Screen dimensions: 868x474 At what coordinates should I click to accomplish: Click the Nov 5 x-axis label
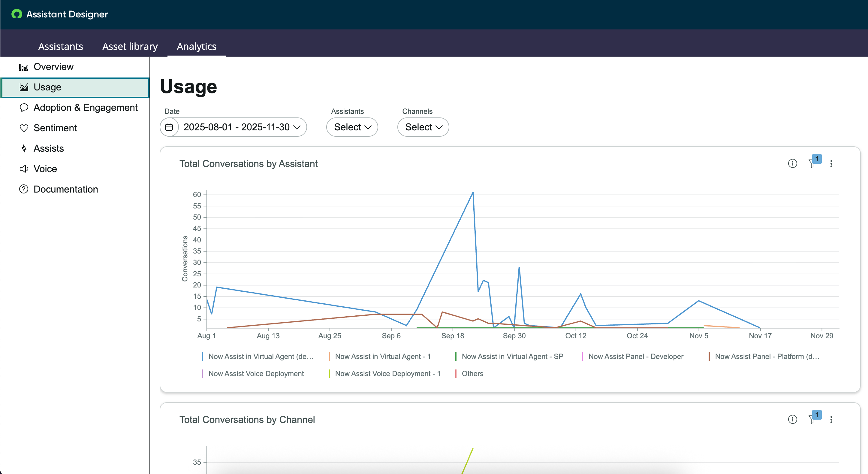[699, 336]
